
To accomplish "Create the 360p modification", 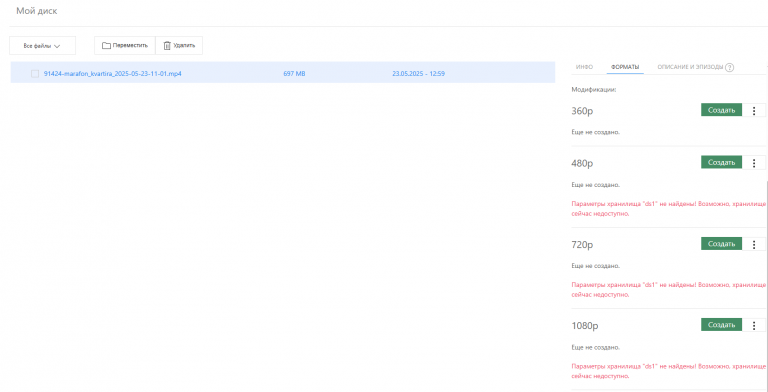I will (721, 110).
